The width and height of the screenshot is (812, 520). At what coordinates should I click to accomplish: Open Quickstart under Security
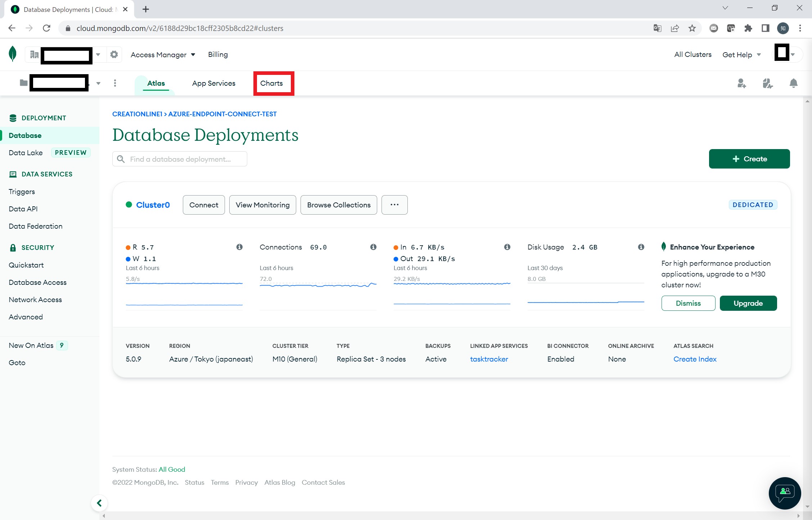click(x=26, y=265)
